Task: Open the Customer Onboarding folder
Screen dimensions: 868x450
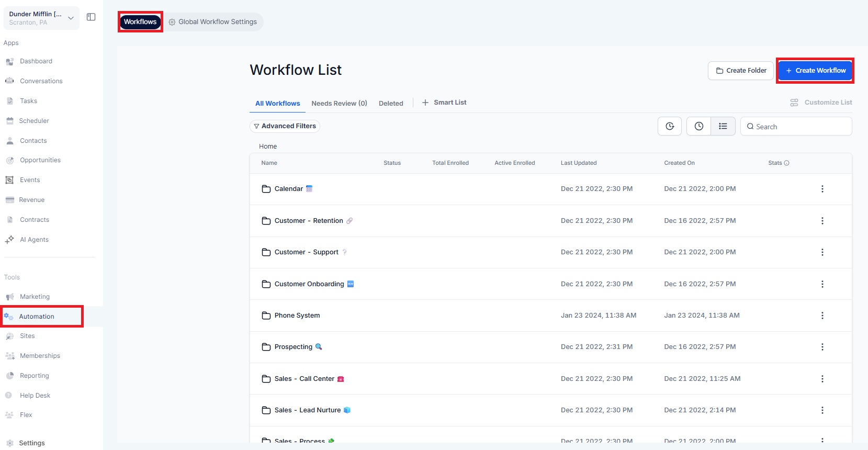Action: [308, 284]
